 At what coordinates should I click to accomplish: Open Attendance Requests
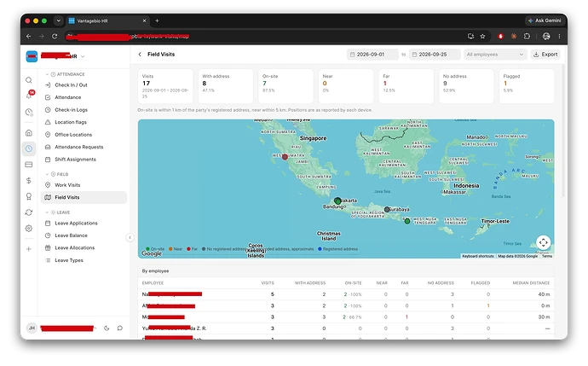(84, 147)
